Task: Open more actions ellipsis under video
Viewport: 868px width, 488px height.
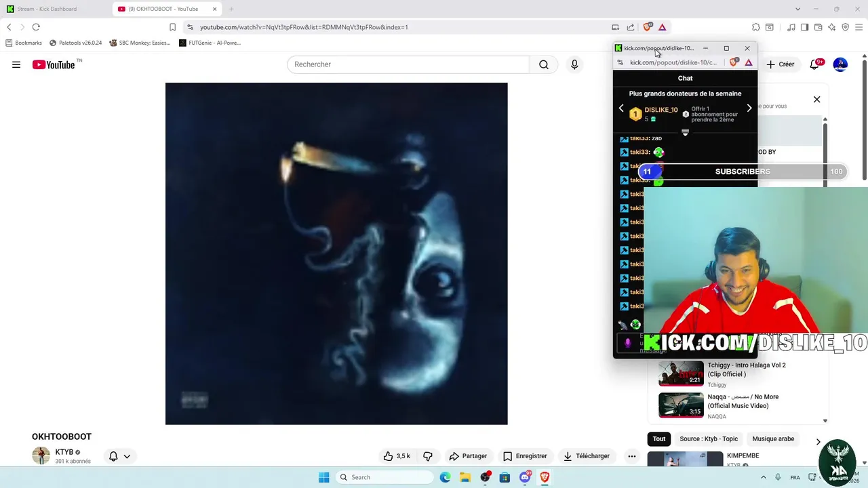Action: pyautogui.click(x=632, y=456)
